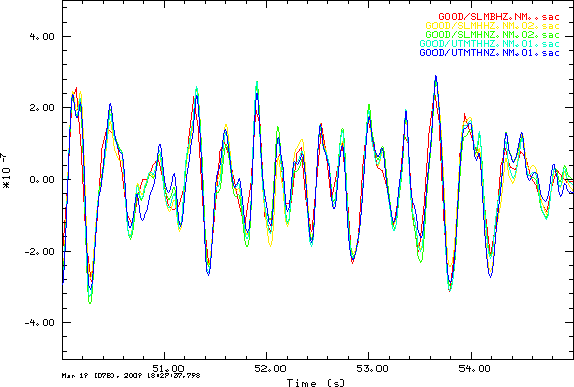Click the -2.00 y-axis tick label
Screen dimensions: 574x387
point(39,252)
